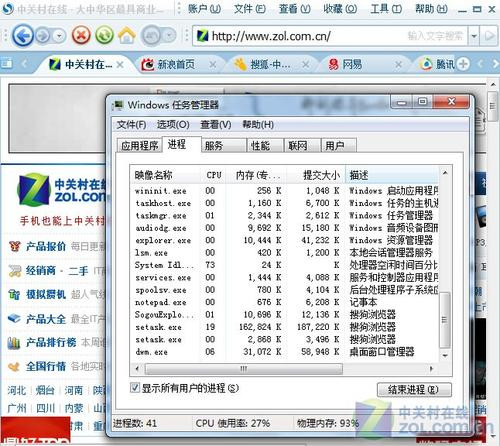Select the spoolsv.exe process row
The image size is (500, 446).
[x=285, y=290]
